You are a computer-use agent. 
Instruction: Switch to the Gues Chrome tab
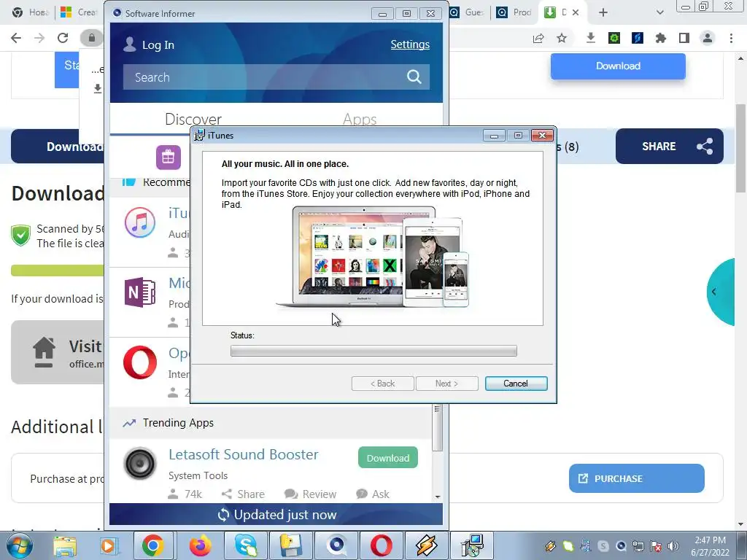click(468, 12)
